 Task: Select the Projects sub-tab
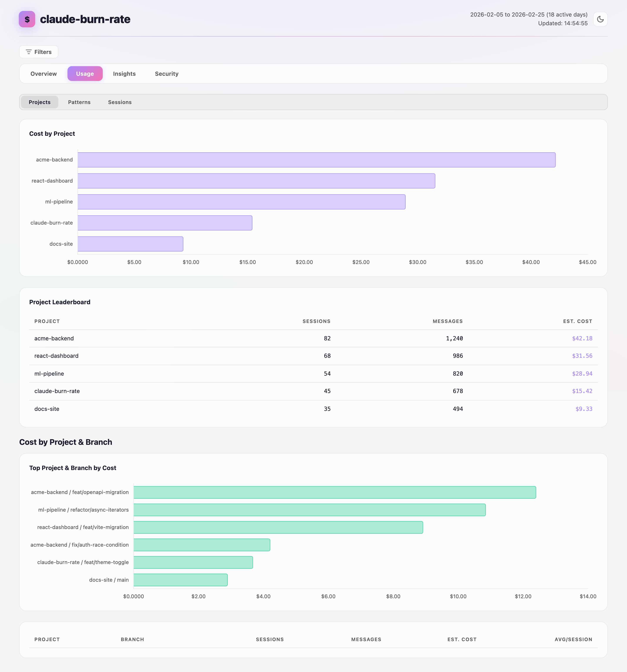(x=40, y=102)
